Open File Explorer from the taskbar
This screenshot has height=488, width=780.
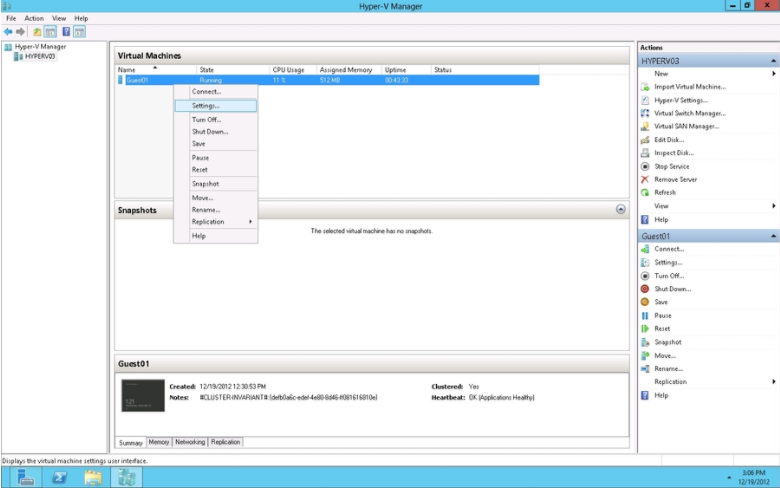(93, 478)
